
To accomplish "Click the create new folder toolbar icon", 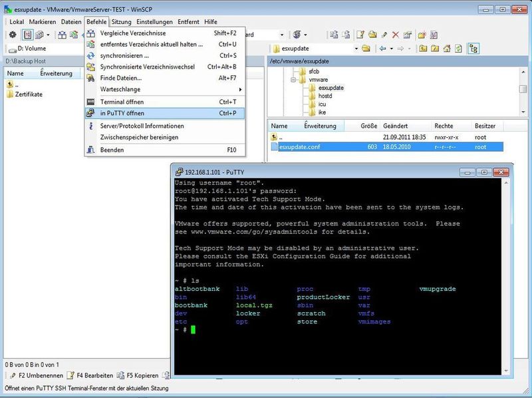I will [422, 35].
